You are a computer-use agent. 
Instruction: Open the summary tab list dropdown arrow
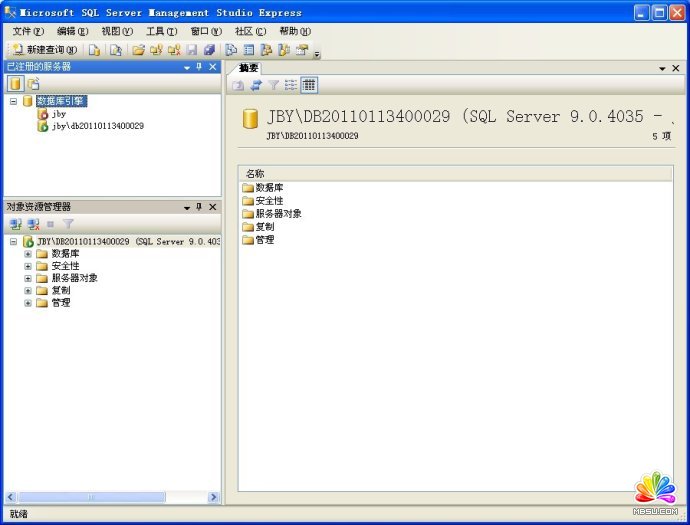point(662,69)
